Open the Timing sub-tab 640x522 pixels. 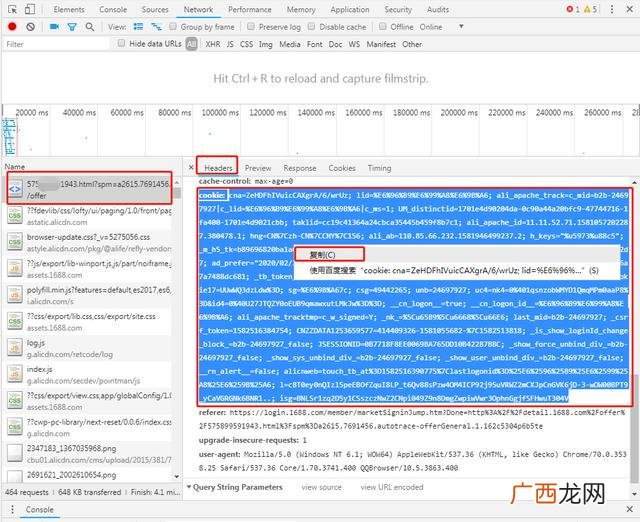(x=380, y=168)
